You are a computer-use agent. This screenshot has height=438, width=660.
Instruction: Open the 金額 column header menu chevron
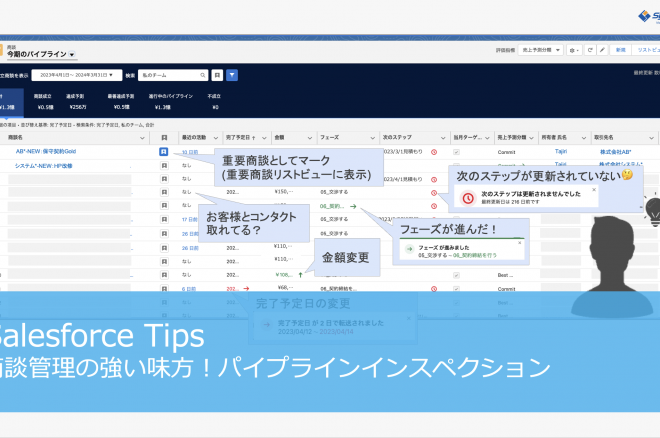pos(310,138)
